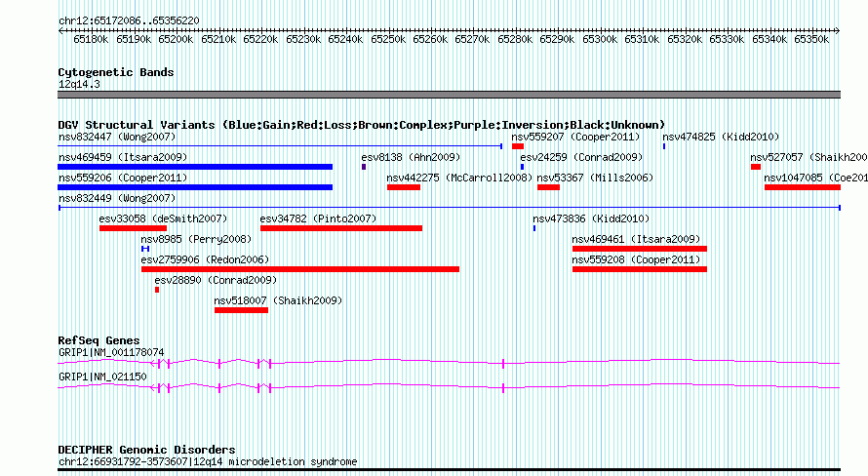Click the nsv559206 (Cooper2011) blue gain bar
Screen dimensions: 868x476
[195, 187]
